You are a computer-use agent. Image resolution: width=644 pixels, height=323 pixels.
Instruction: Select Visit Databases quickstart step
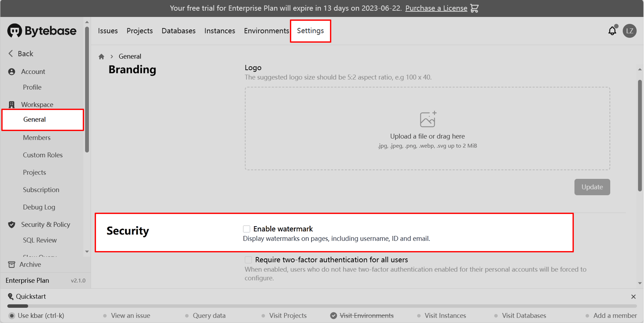point(520,315)
